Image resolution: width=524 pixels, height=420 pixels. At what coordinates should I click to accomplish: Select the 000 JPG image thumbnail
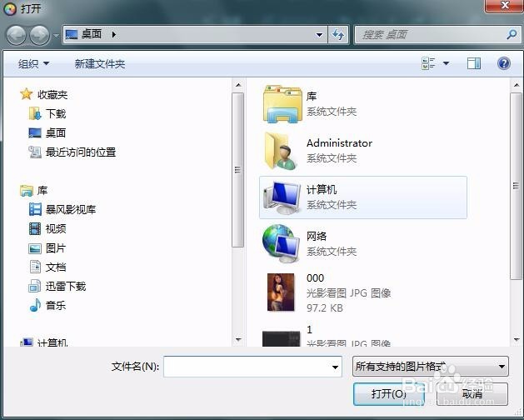pyautogui.click(x=281, y=292)
